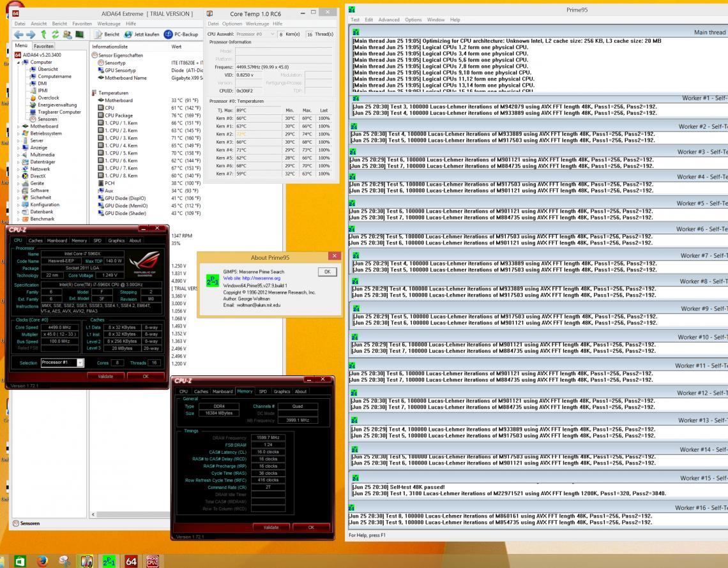This screenshot has width=728, height=568.
Task: Click Windows Store taskbar icon
Action: [20, 561]
